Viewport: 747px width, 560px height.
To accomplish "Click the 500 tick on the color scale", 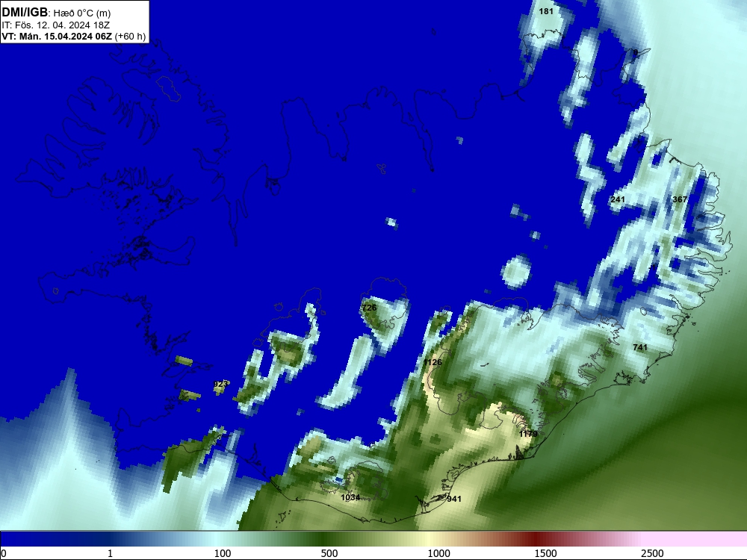I will tap(329, 553).
